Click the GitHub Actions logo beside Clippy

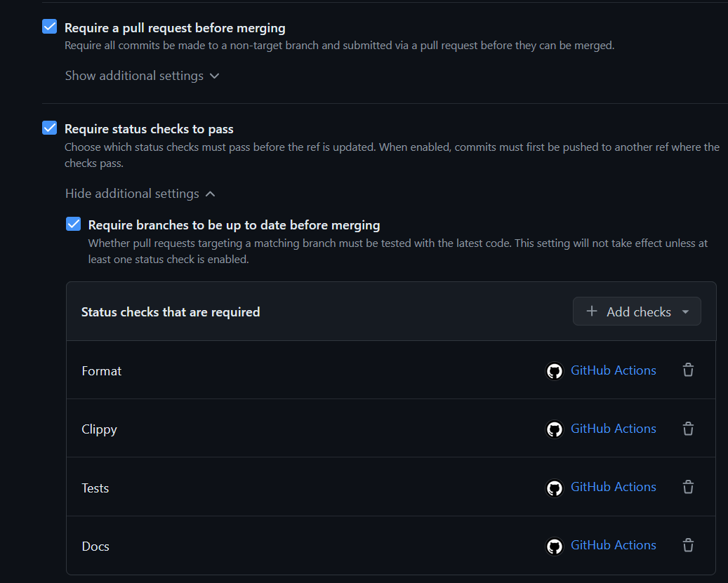(x=554, y=429)
